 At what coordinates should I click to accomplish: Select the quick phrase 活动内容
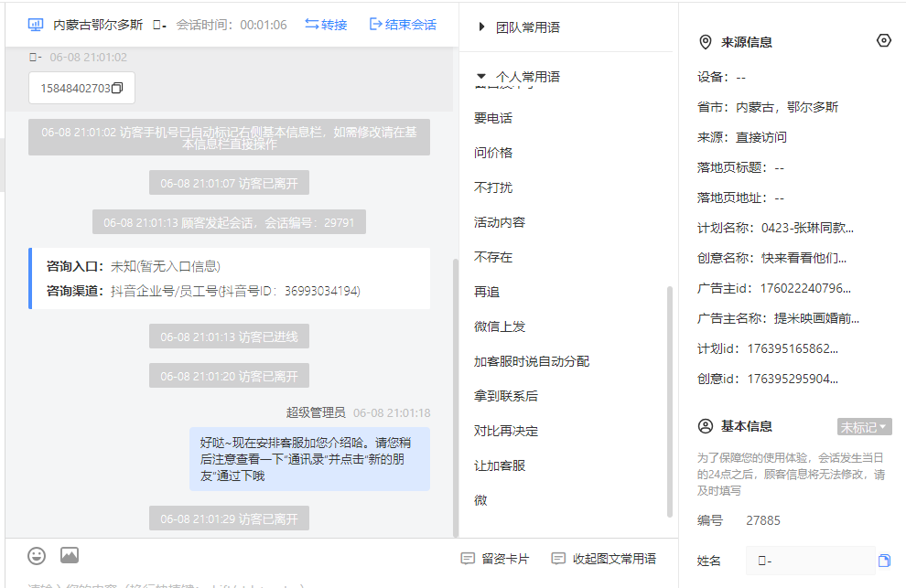pos(500,222)
